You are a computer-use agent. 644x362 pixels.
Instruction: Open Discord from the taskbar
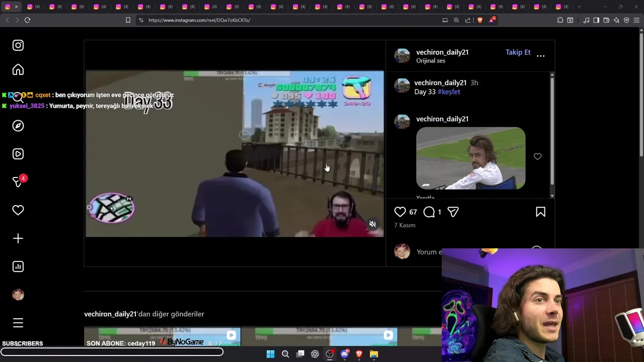tap(345, 354)
